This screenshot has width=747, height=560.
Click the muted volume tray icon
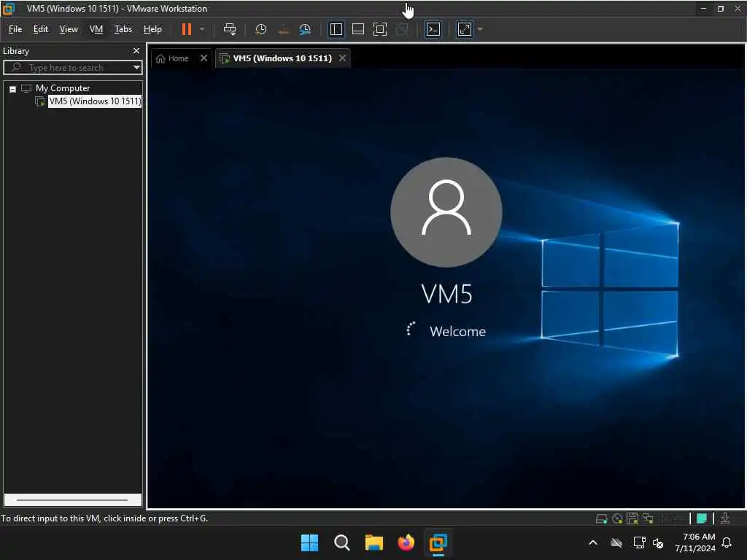coord(659,542)
